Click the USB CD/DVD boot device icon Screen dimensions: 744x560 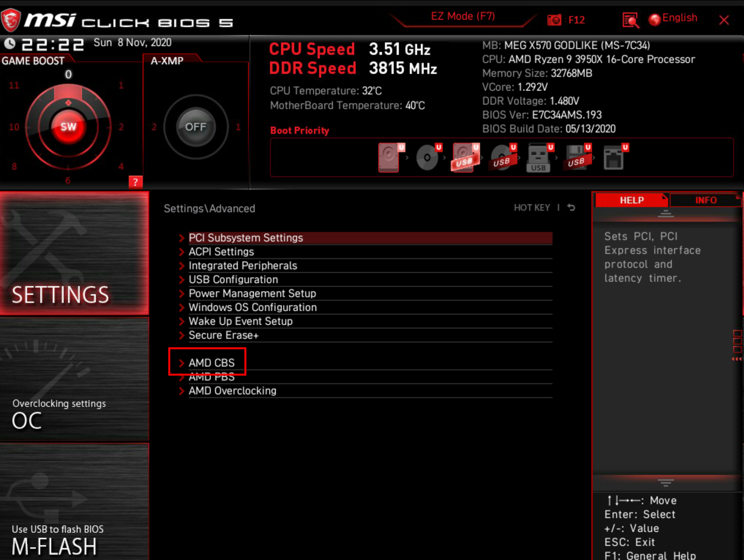coord(503,157)
